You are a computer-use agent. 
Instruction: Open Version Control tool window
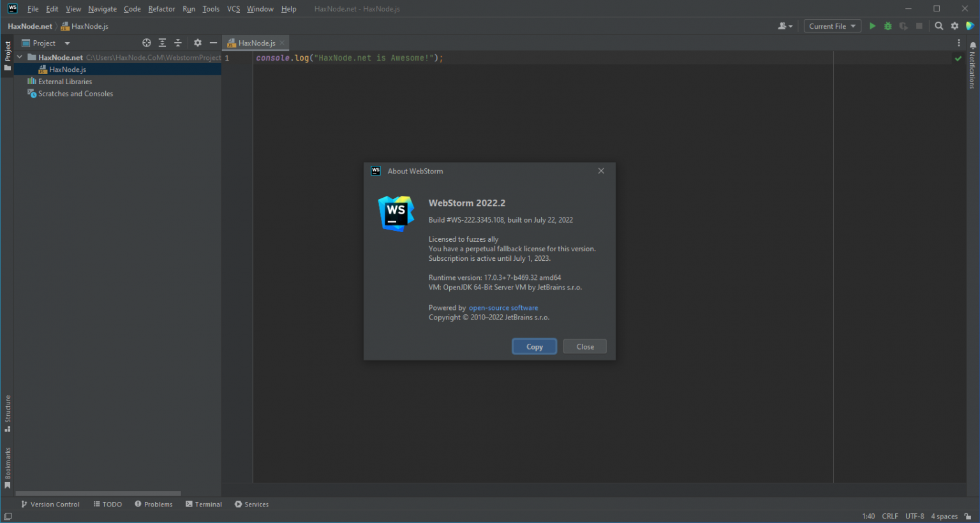(50, 504)
